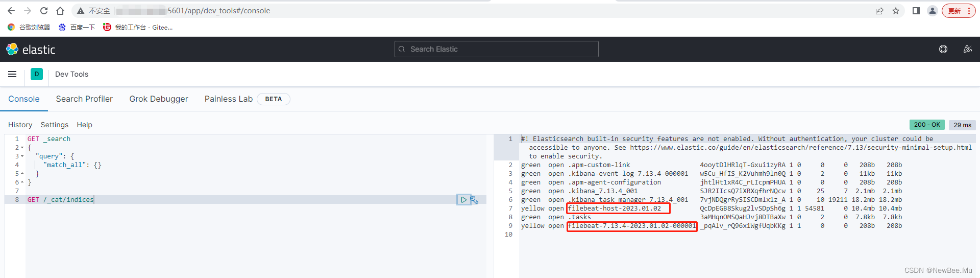Open the Gitee 我的工作台 bookmark
Screen dimensions: 980x278
[x=138, y=27]
